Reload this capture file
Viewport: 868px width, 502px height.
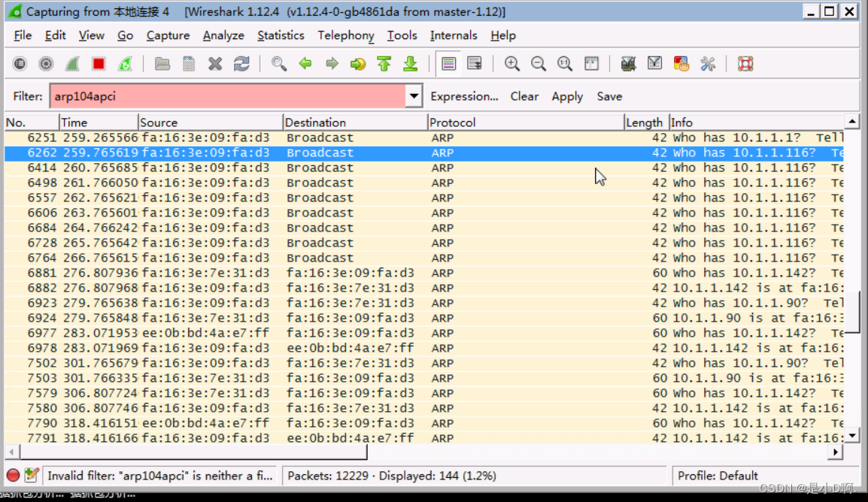pos(241,64)
